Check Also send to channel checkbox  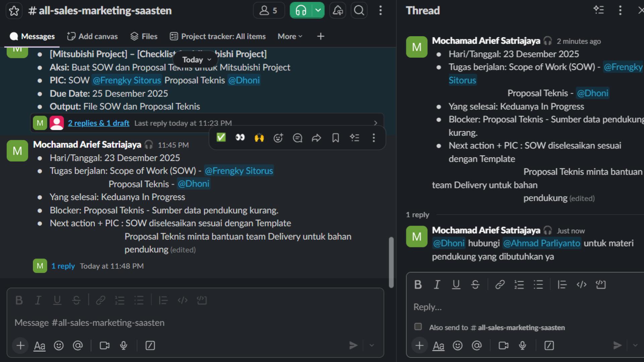[418, 327]
